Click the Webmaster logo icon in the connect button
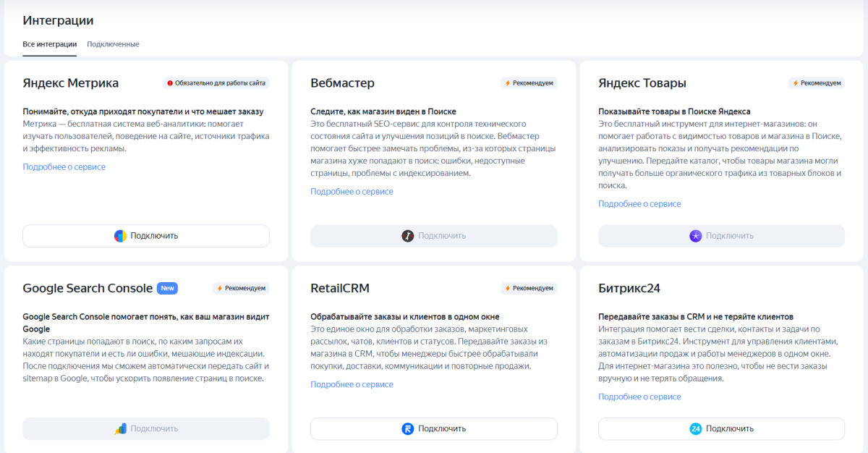The height and width of the screenshot is (453, 868). pyautogui.click(x=408, y=236)
